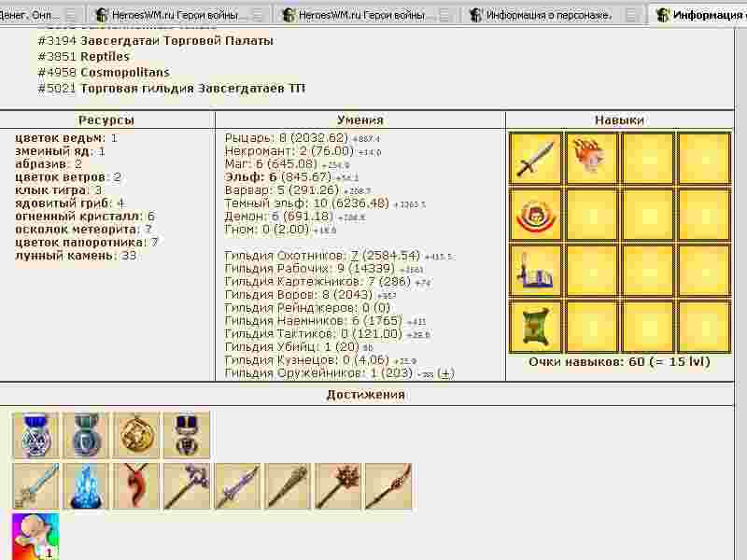Open Торговая гильдия Завсегдатаев ТП link
The image size is (747, 560).
point(192,89)
